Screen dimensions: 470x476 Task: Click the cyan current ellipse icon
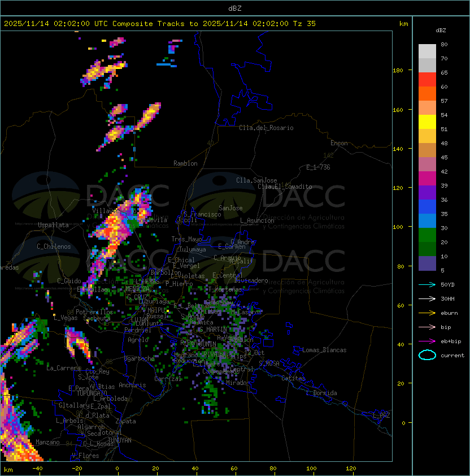click(427, 355)
